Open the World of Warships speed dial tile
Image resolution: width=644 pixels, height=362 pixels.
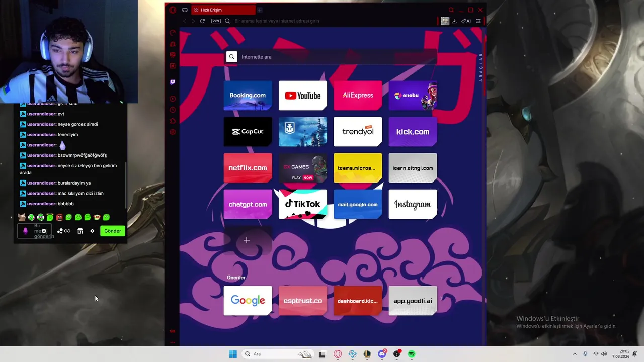pos(302,132)
